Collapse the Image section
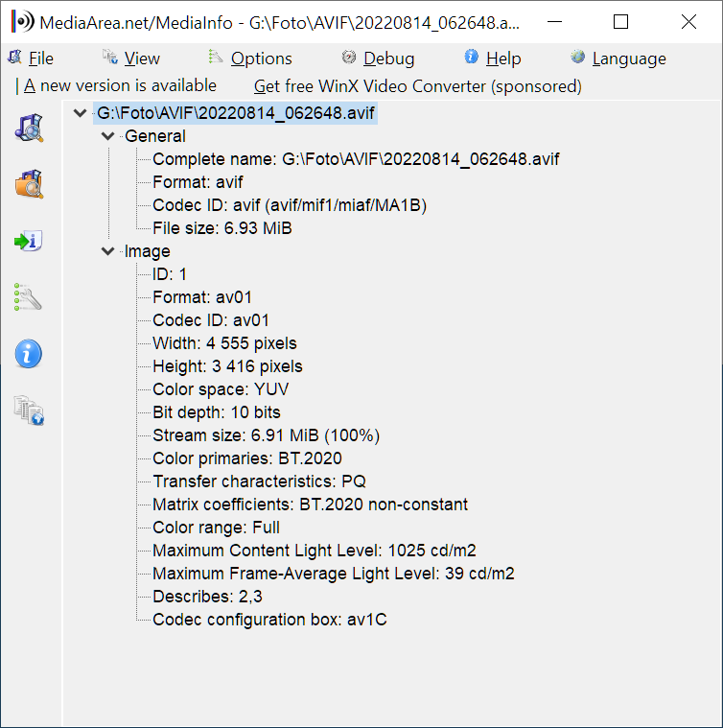This screenshot has height=728, width=723. pyautogui.click(x=107, y=252)
